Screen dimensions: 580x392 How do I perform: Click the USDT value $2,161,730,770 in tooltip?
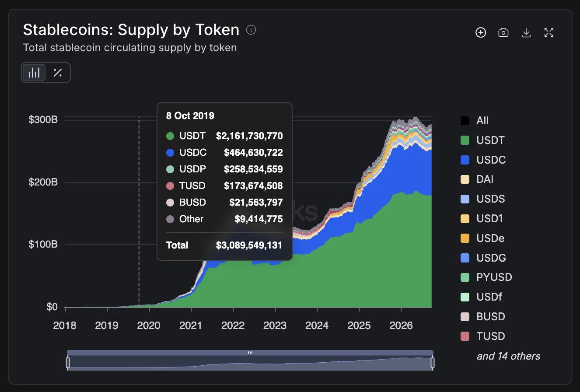pyautogui.click(x=249, y=136)
